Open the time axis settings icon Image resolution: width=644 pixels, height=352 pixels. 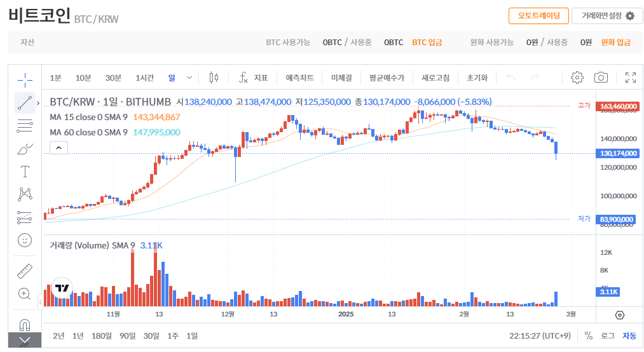[620, 315]
